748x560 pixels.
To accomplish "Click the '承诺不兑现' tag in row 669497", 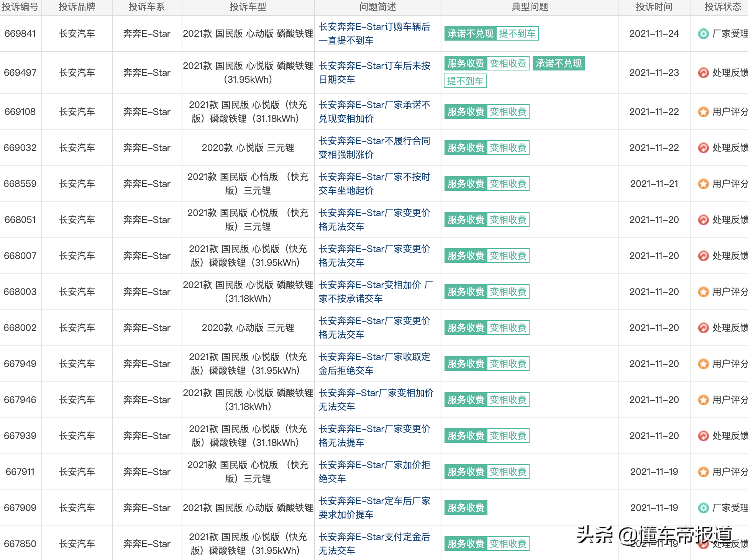I will coord(558,64).
